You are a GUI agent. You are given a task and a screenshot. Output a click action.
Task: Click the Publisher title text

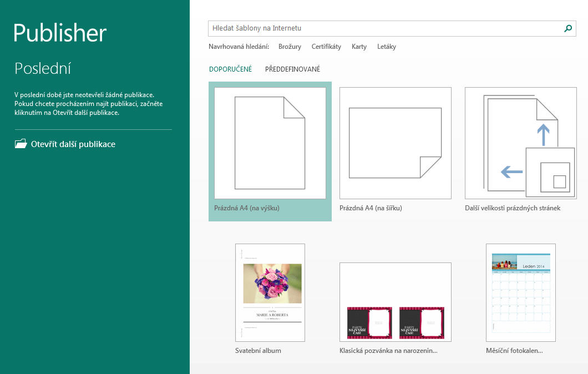[60, 33]
